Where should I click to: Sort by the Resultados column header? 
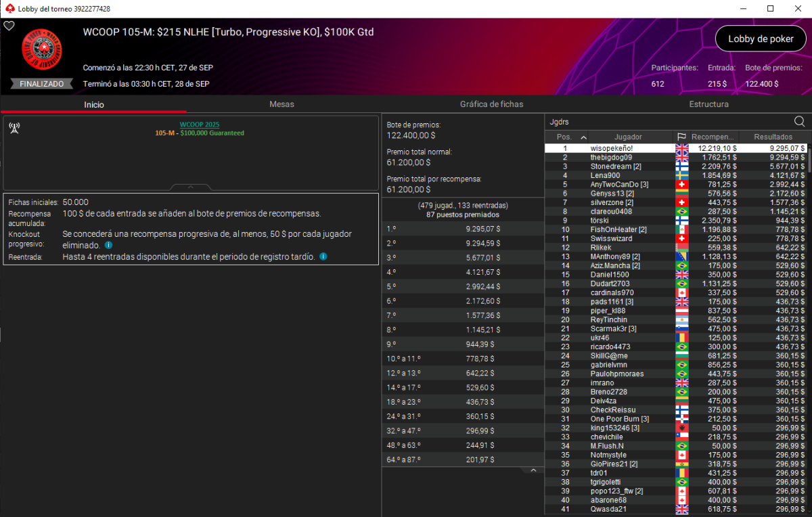click(773, 137)
